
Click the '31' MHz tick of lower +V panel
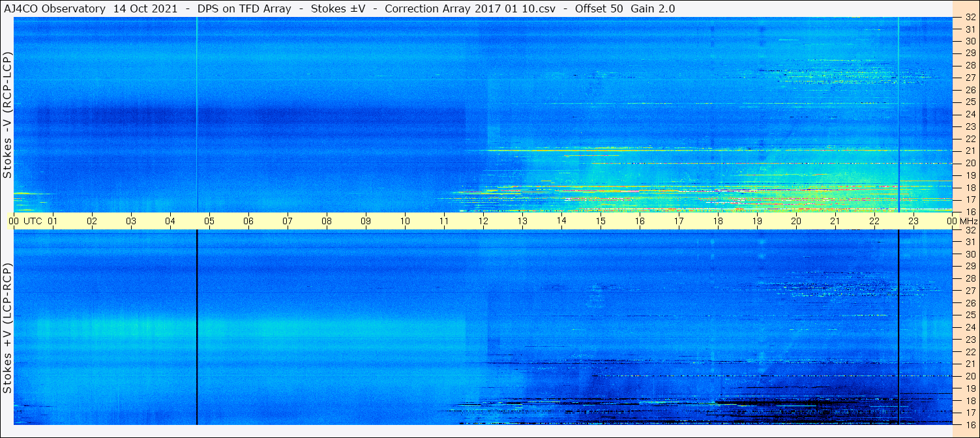coord(970,242)
